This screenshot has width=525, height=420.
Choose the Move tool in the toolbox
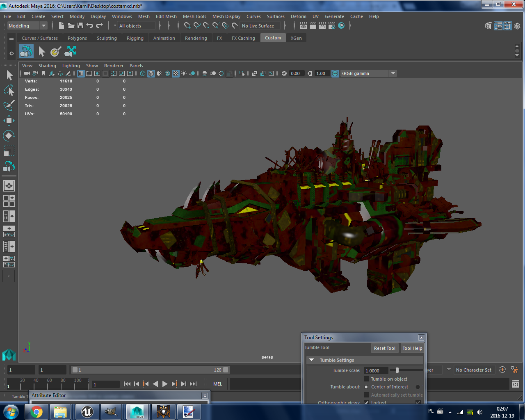click(x=9, y=120)
